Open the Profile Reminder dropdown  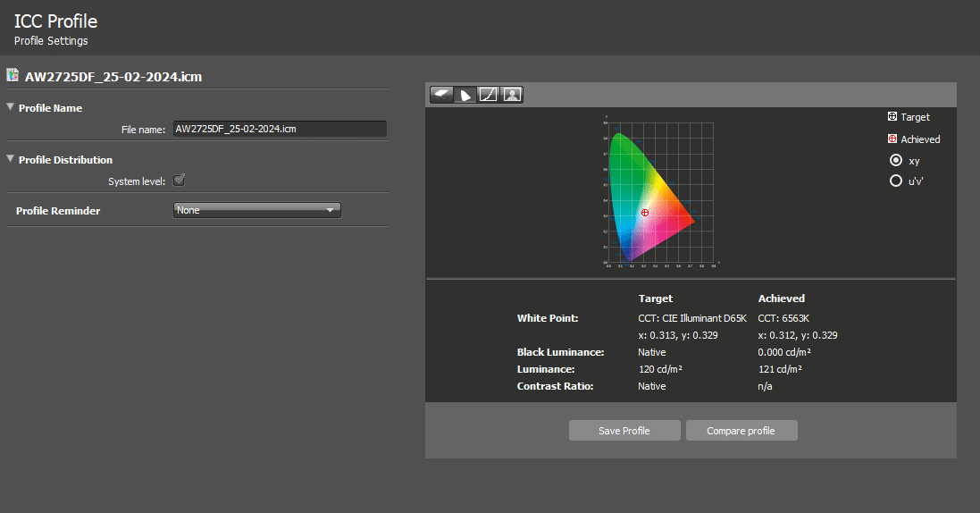pyautogui.click(x=257, y=211)
